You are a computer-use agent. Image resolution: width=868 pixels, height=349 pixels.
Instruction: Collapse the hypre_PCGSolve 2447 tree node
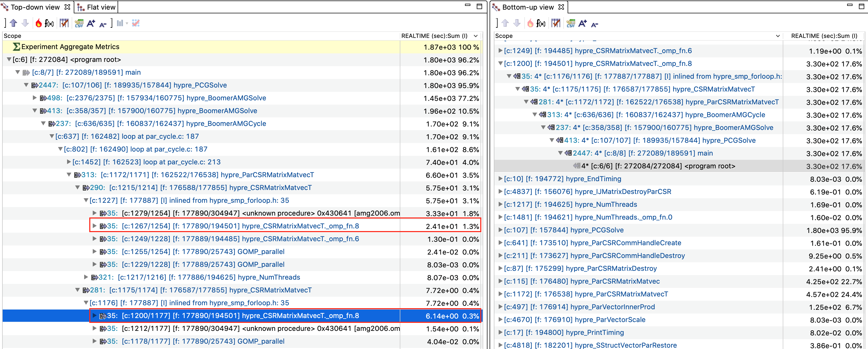pos(26,85)
